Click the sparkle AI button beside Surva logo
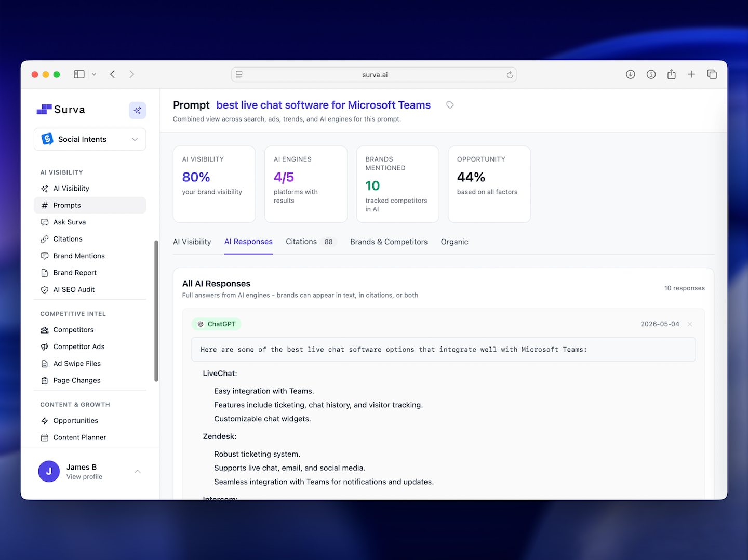The width and height of the screenshot is (748, 560). coord(138,110)
